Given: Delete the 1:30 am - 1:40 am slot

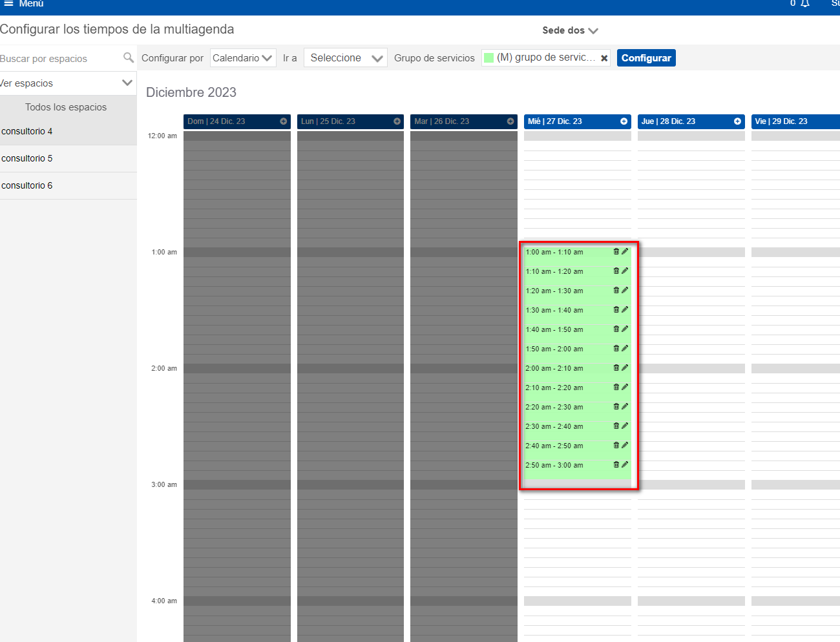Looking at the screenshot, I should [x=616, y=309].
